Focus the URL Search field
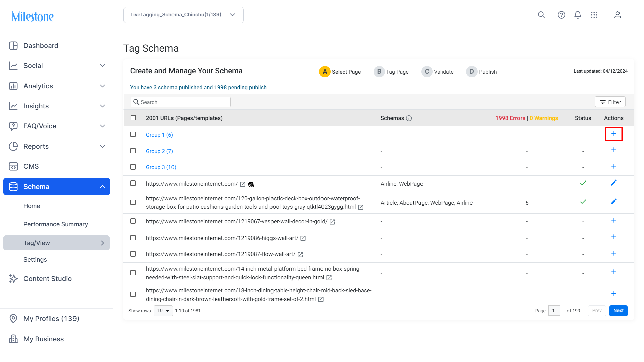The height and width of the screenshot is (362, 644). (181, 102)
